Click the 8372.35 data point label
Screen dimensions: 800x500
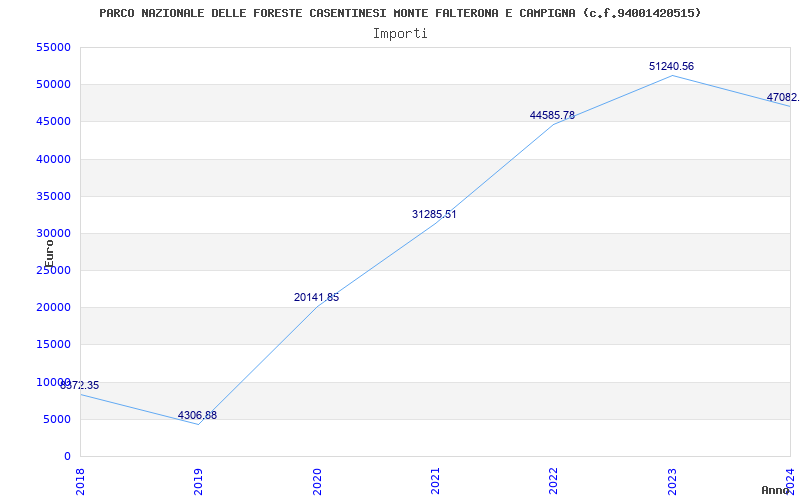80,386
